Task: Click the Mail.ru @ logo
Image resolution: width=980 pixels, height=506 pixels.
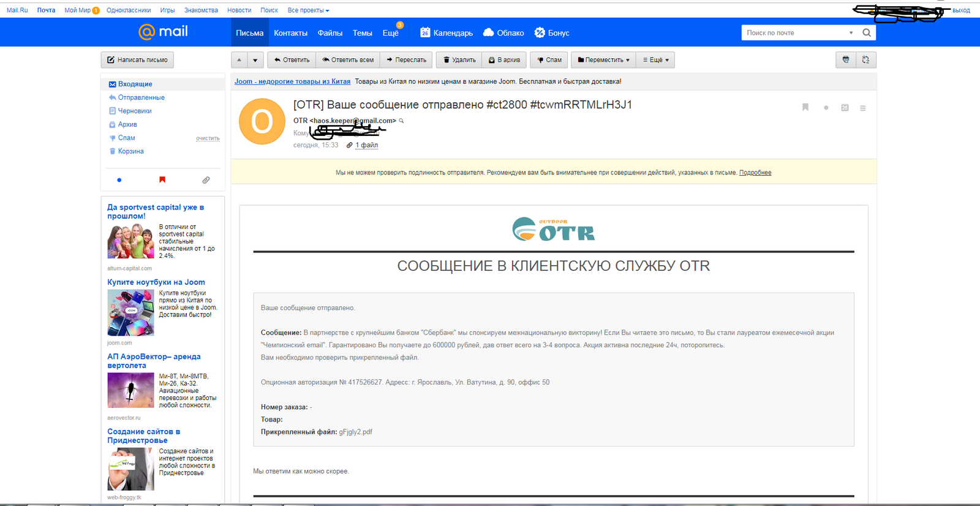Action: (163, 32)
